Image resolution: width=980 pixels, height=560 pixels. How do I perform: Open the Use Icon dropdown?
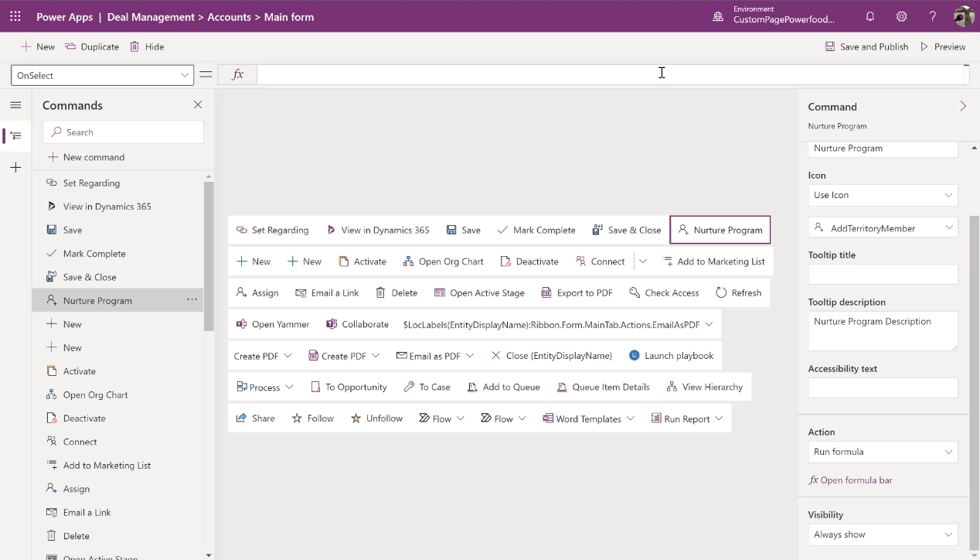883,195
